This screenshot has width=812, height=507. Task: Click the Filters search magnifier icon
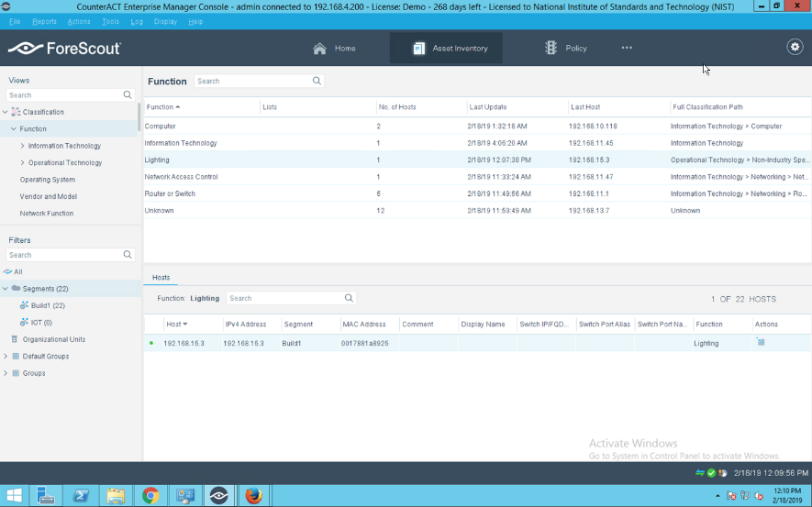[128, 255]
